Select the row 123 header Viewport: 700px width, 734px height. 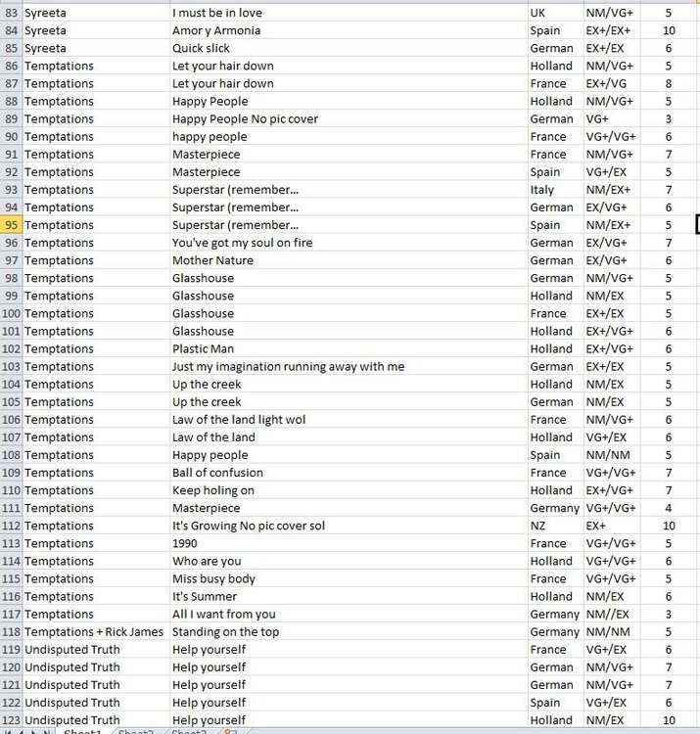point(11,720)
